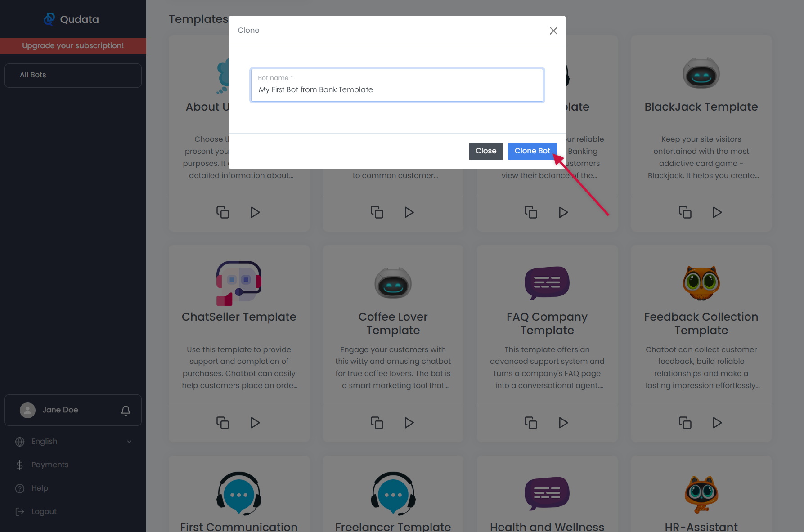The height and width of the screenshot is (532, 804).
Task: Click the Jane Doe user avatar
Action: tap(28, 410)
